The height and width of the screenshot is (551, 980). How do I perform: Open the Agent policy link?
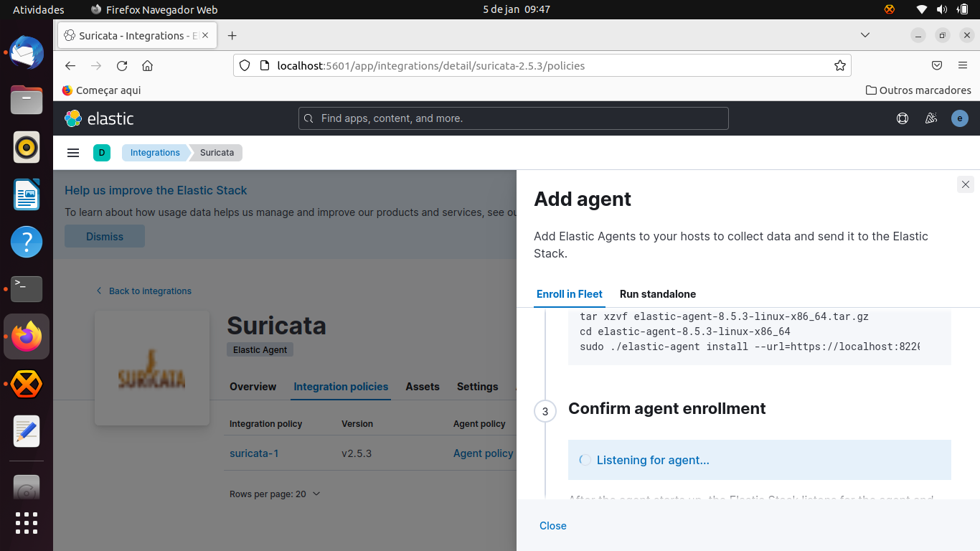pyautogui.click(x=484, y=453)
